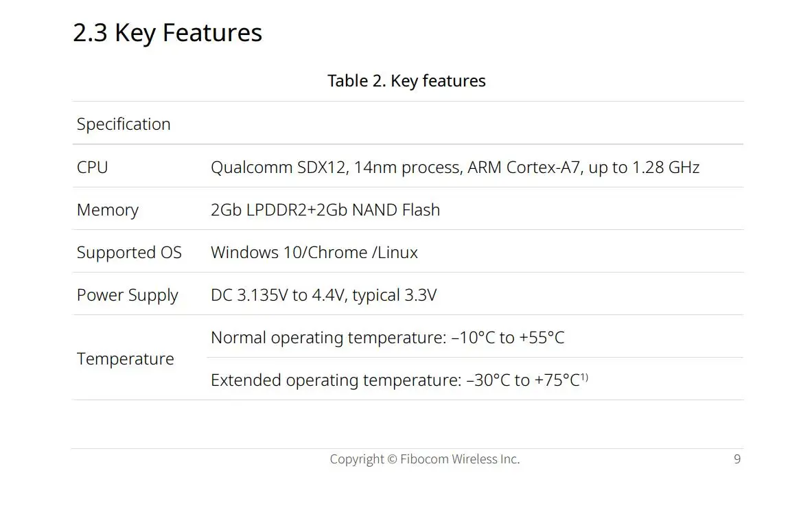Screen dimensions: 812x508
Task: Click the "Copyright © Fibocom Wireless Inc." footer
Action: [424, 459]
